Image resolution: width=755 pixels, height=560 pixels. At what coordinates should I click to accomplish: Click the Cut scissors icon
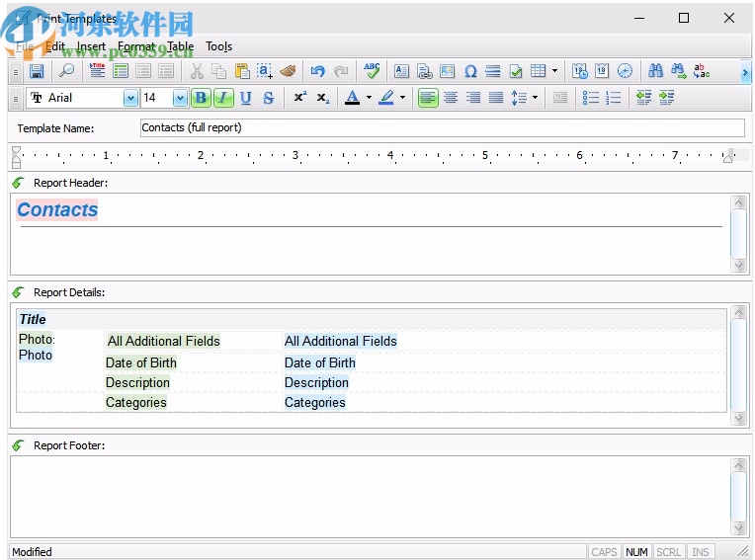(197, 72)
